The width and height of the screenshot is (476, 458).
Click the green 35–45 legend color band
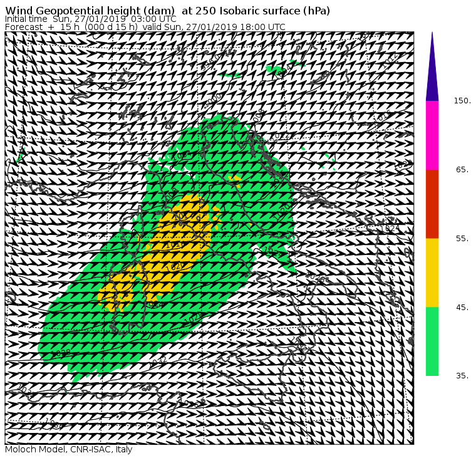(432, 341)
